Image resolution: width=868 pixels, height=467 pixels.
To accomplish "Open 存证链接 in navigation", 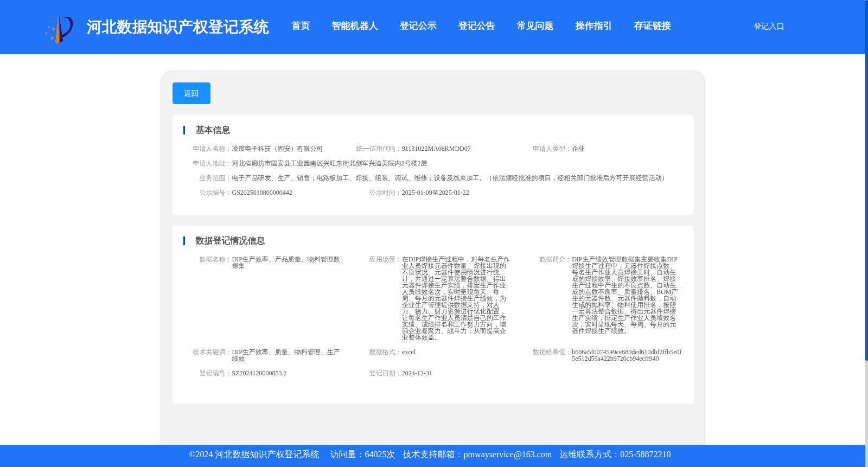I will (x=652, y=26).
